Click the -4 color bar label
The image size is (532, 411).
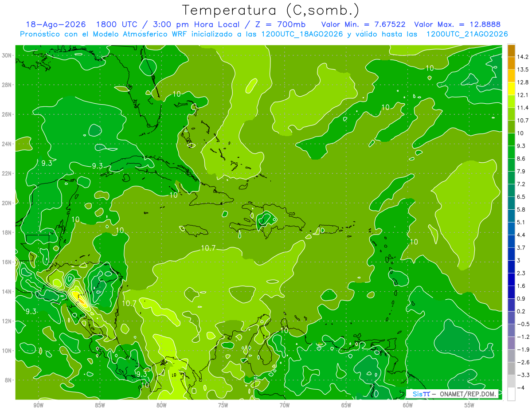tap(521, 388)
